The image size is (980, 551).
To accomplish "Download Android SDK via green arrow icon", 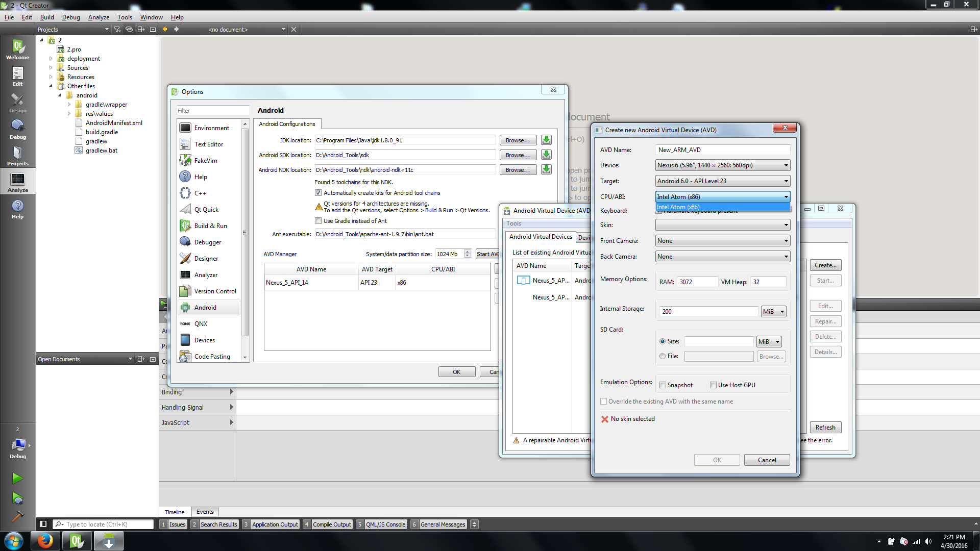I will pyautogui.click(x=546, y=155).
